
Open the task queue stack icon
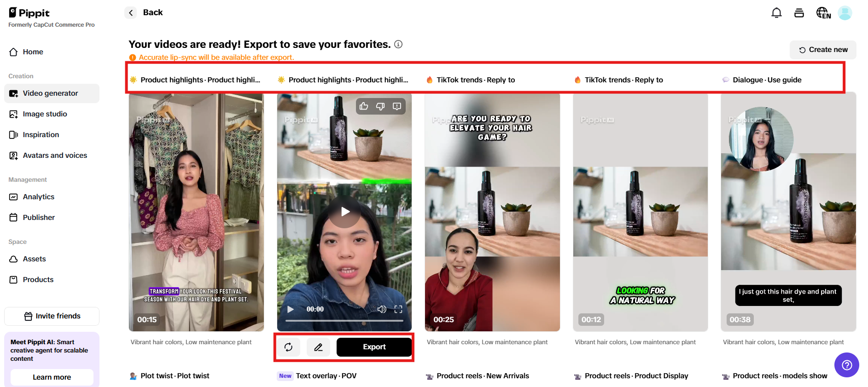799,13
